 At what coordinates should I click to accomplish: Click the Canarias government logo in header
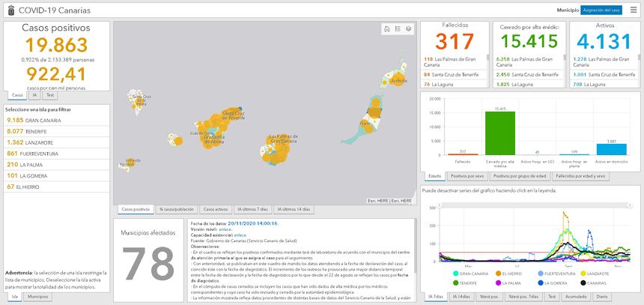click(x=8, y=10)
